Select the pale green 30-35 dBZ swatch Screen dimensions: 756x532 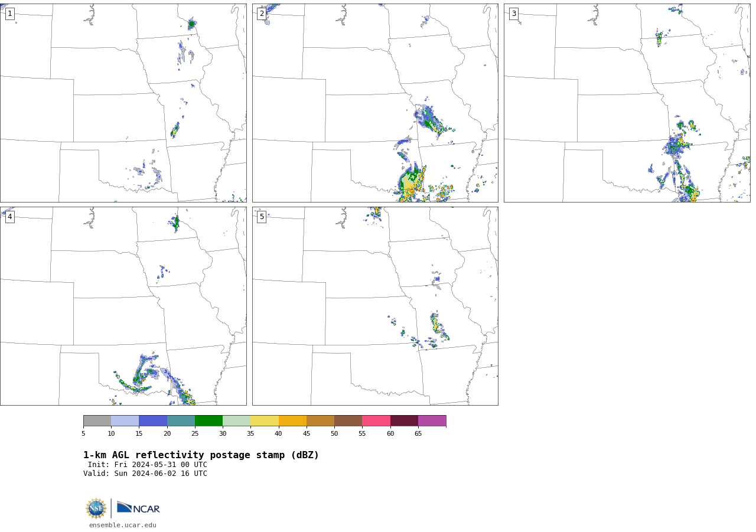[x=236, y=421]
